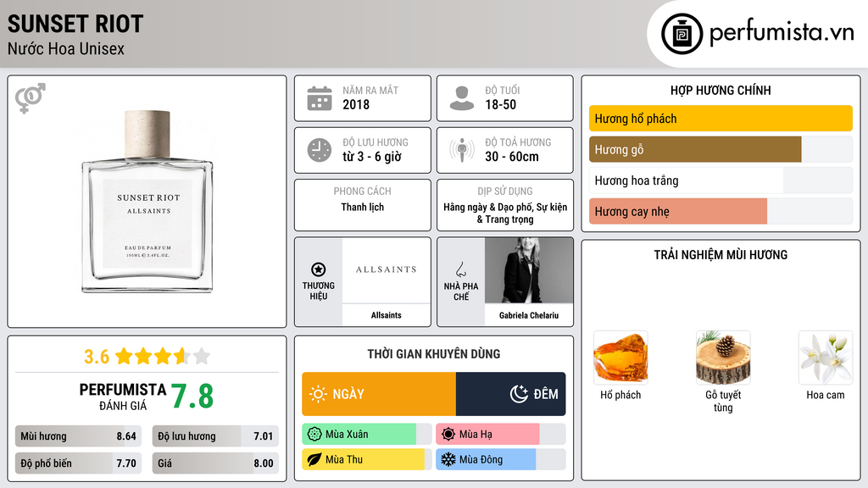The width and height of the screenshot is (868, 488).
Task: Click the autumn leaf icon Mùa Thu
Action: point(314,459)
